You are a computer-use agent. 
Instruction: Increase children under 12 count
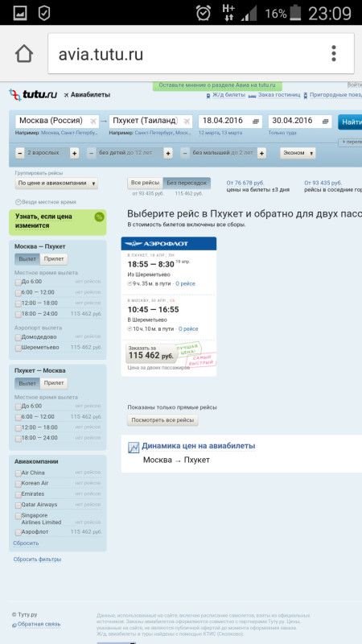click(x=168, y=153)
